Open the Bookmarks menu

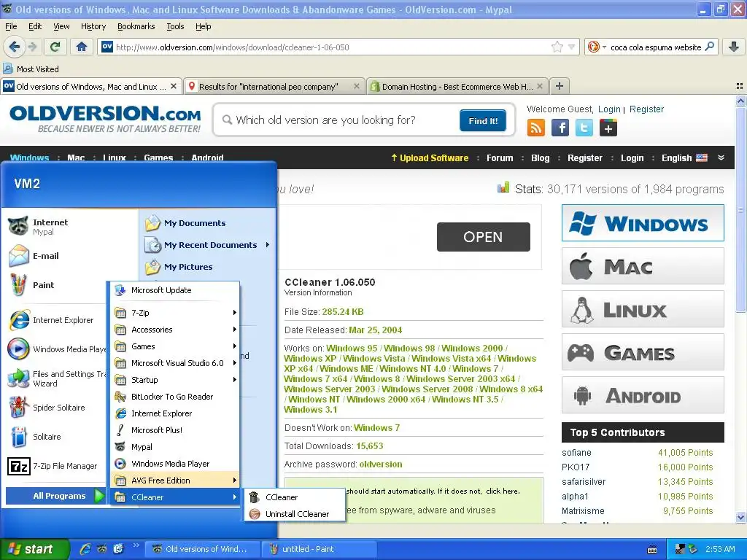click(136, 26)
